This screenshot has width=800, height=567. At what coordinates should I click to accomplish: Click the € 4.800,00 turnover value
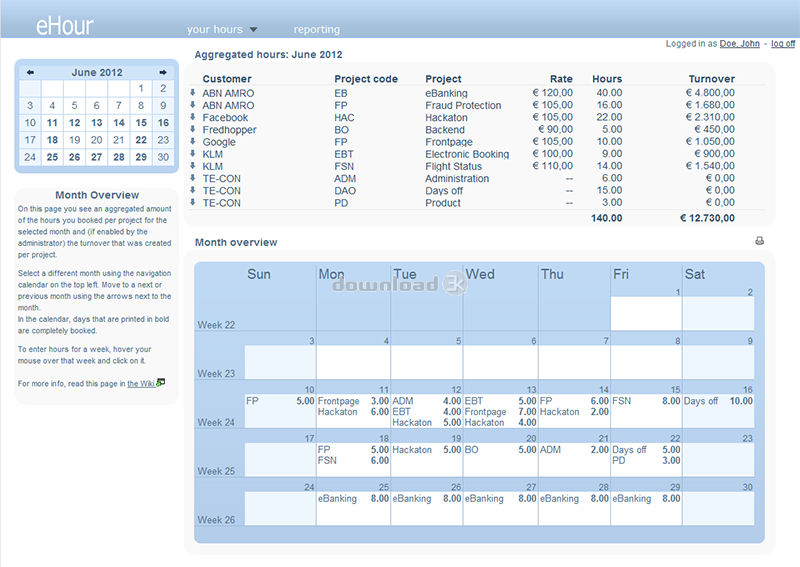pyautogui.click(x=710, y=93)
